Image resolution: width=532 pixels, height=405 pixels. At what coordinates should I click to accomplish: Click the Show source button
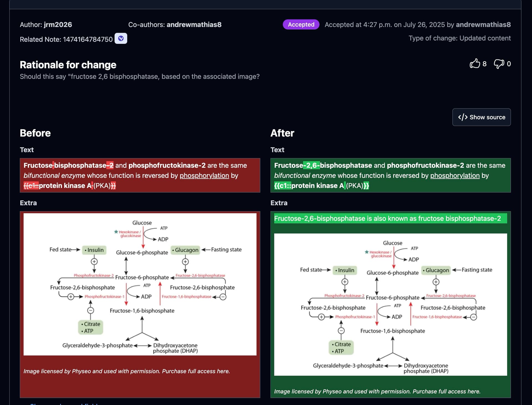pos(481,117)
